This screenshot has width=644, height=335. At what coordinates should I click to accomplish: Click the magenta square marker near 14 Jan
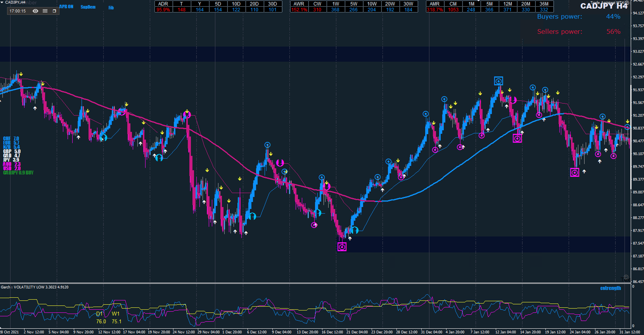click(x=517, y=138)
